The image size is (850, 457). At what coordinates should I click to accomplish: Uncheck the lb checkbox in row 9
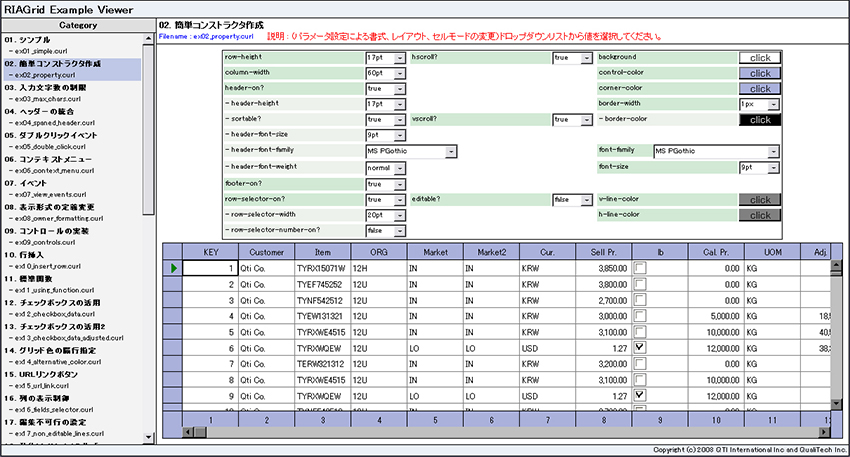[x=639, y=395]
